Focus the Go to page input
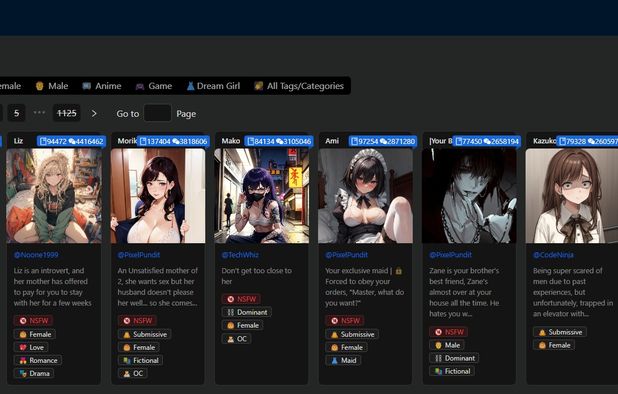This screenshot has width=618, height=394. point(157,113)
